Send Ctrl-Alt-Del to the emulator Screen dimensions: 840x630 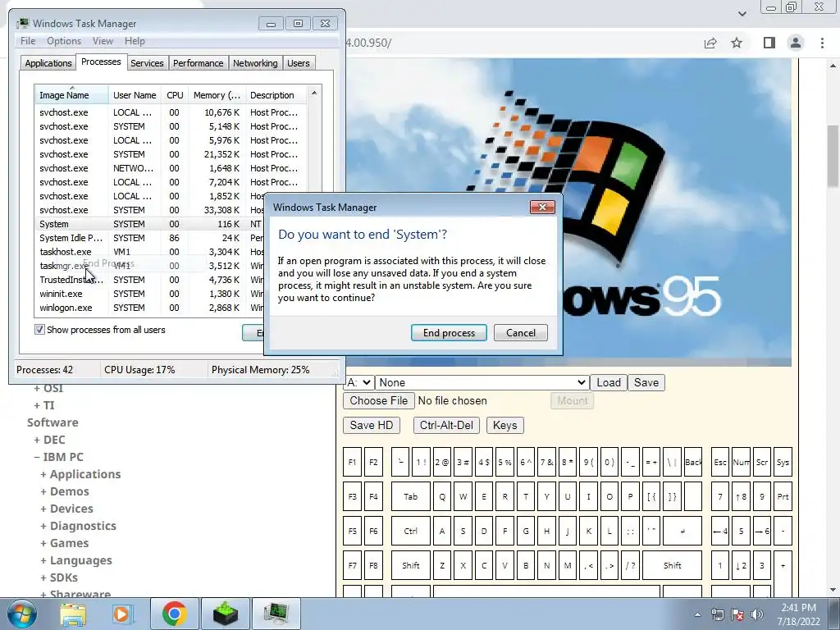[x=446, y=426]
